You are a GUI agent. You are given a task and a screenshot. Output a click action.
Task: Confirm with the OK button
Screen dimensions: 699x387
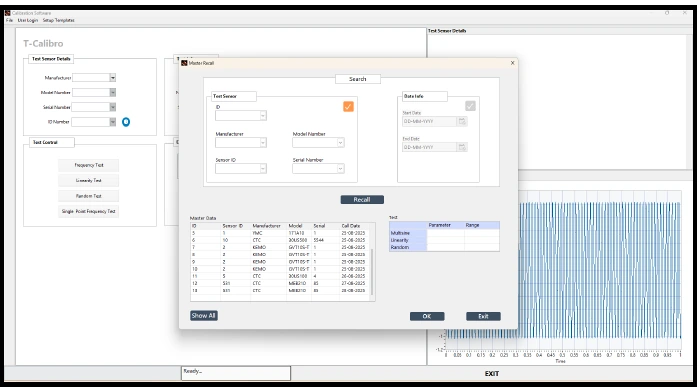point(427,316)
